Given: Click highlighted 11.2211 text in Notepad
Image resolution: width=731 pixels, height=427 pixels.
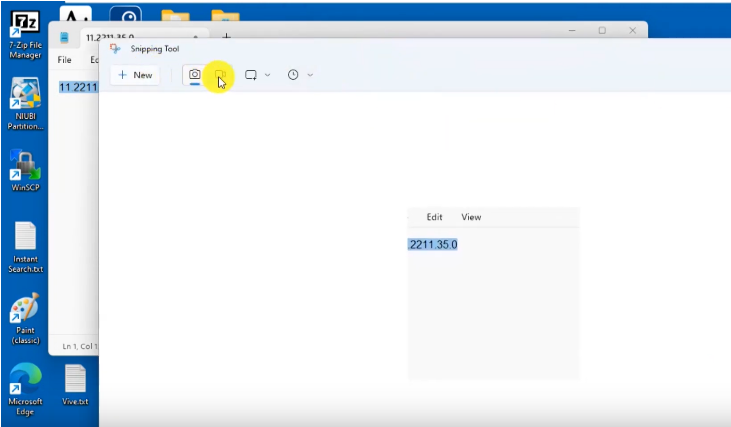Looking at the screenshot, I should coord(78,87).
